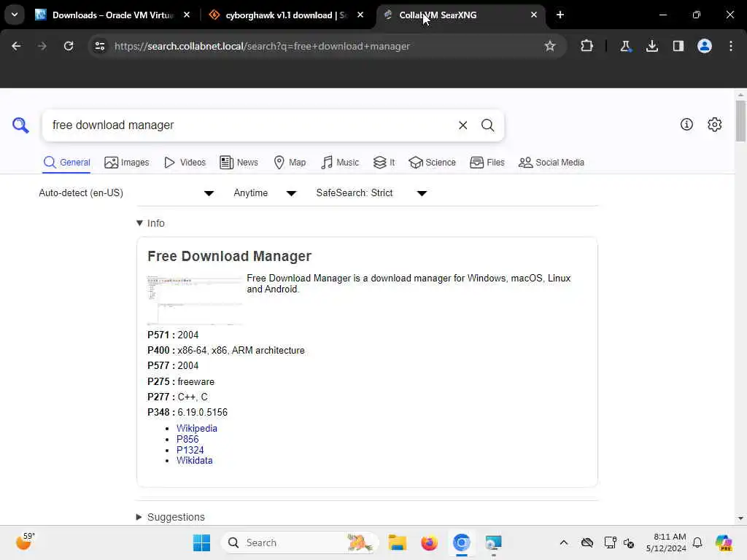Switch to Videos category tab
The image size is (747, 560).
tap(185, 163)
